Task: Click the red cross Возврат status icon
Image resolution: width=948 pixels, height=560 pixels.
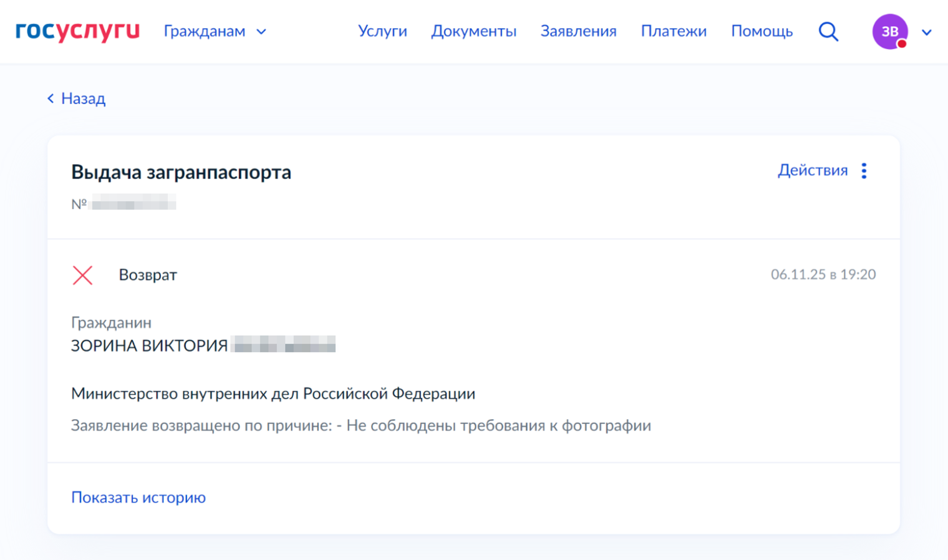Action: pyautogui.click(x=82, y=275)
